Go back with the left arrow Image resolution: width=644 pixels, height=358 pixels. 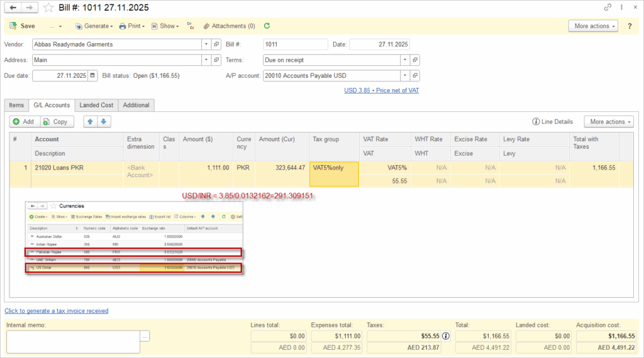tap(13, 8)
